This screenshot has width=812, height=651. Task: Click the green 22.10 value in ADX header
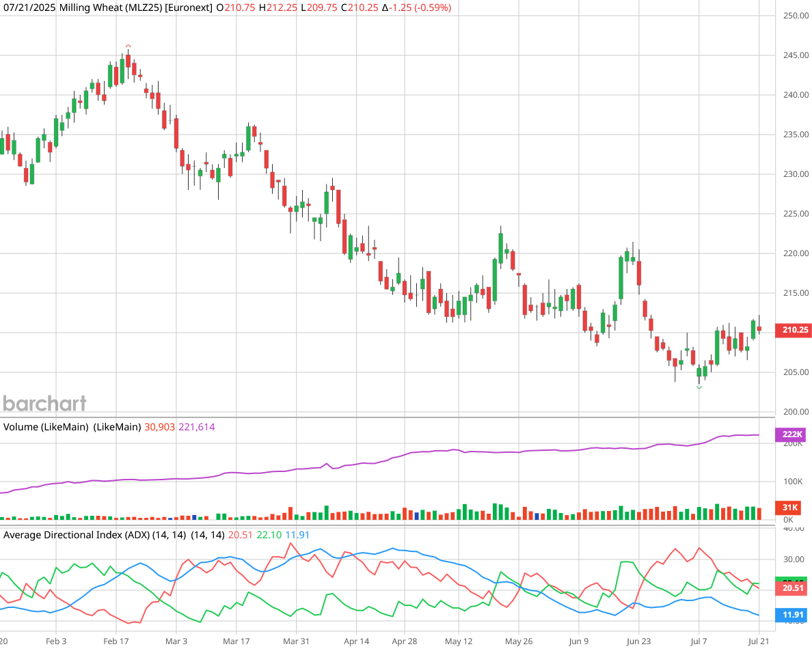[x=269, y=535]
